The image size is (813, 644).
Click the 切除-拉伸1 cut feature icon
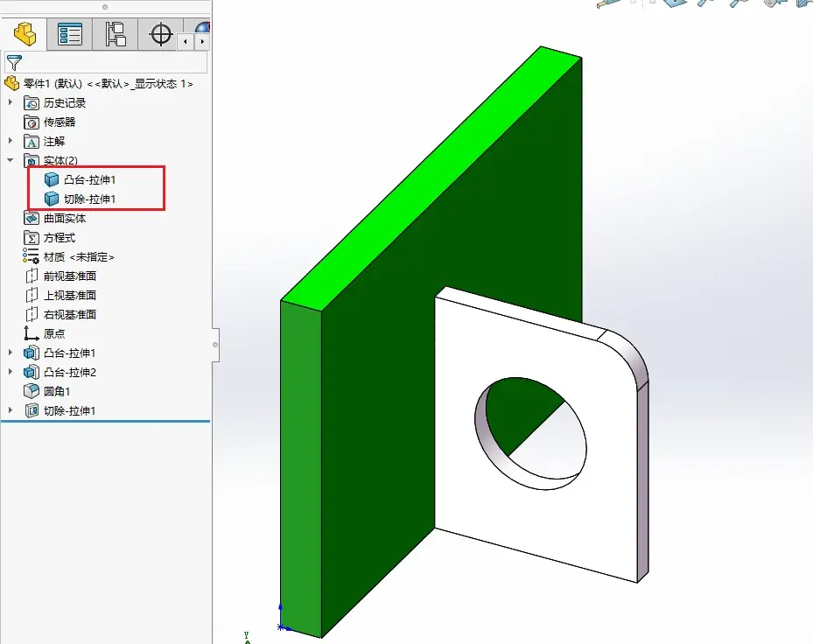(x=32, y=410)
